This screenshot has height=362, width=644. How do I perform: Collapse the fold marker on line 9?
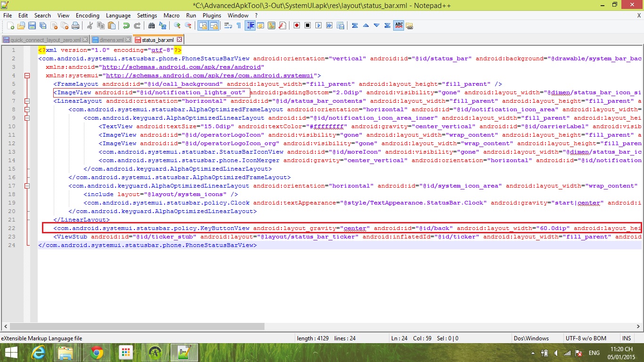(x=27, y=118)
